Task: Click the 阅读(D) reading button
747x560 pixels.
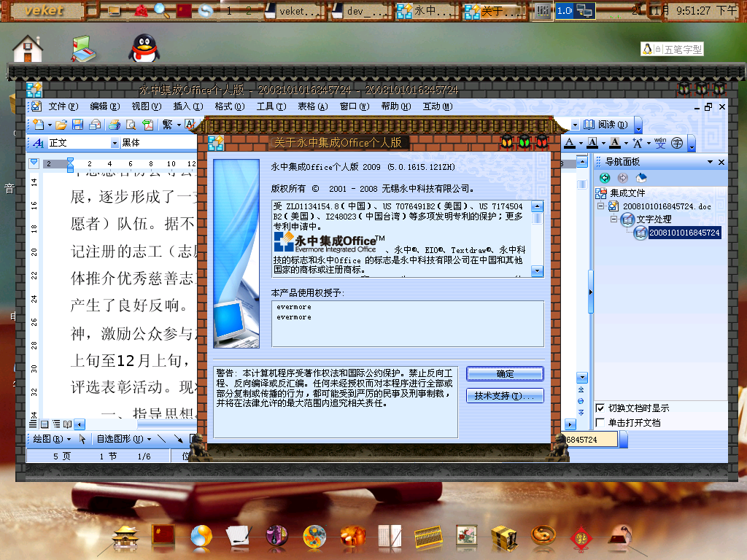Action: (x=606, y=125)
